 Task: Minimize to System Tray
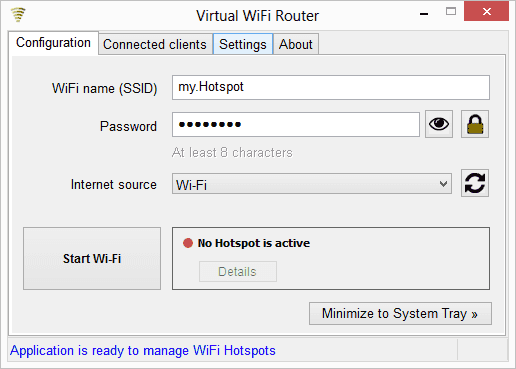[400, 313]
